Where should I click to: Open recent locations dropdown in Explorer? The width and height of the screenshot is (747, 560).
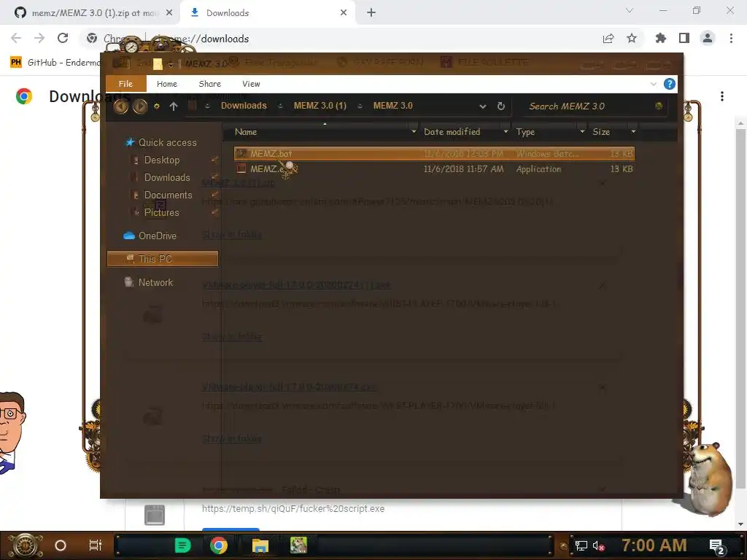tap(156, 106)
